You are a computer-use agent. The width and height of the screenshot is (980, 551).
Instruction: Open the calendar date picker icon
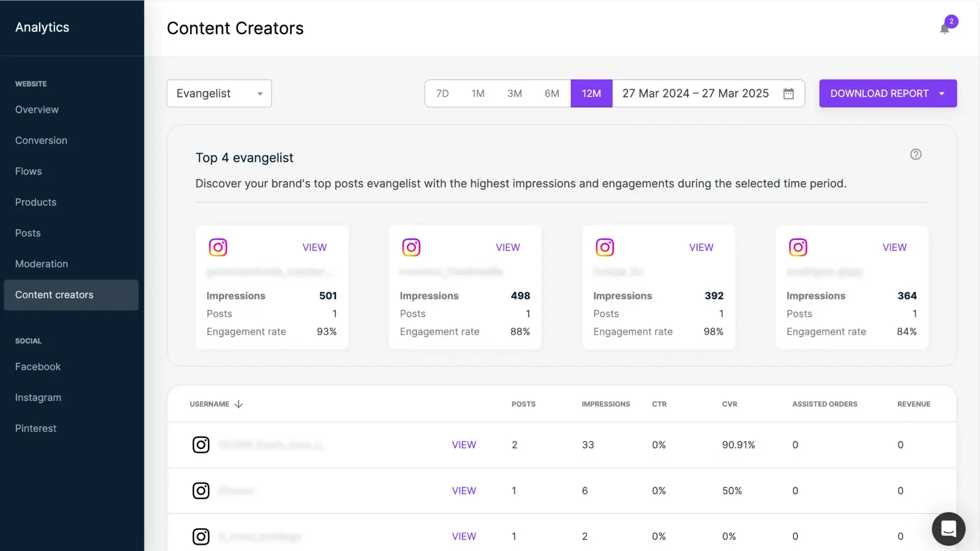(789, 93)
